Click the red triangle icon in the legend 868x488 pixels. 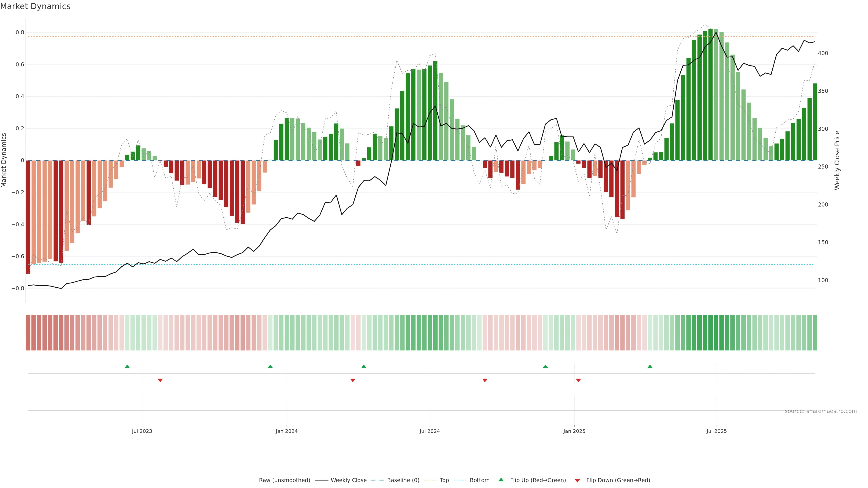point(577,481)
